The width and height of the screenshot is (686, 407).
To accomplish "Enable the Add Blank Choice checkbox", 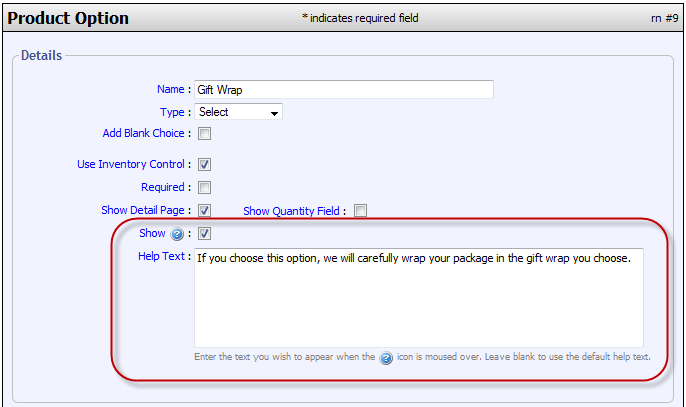I will point(204,134).
